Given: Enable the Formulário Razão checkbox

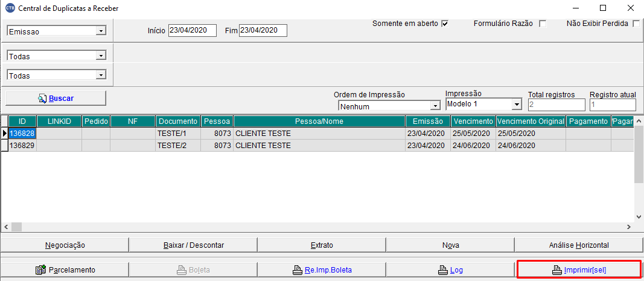Looking at the screenshot, I should coord(542,24).
